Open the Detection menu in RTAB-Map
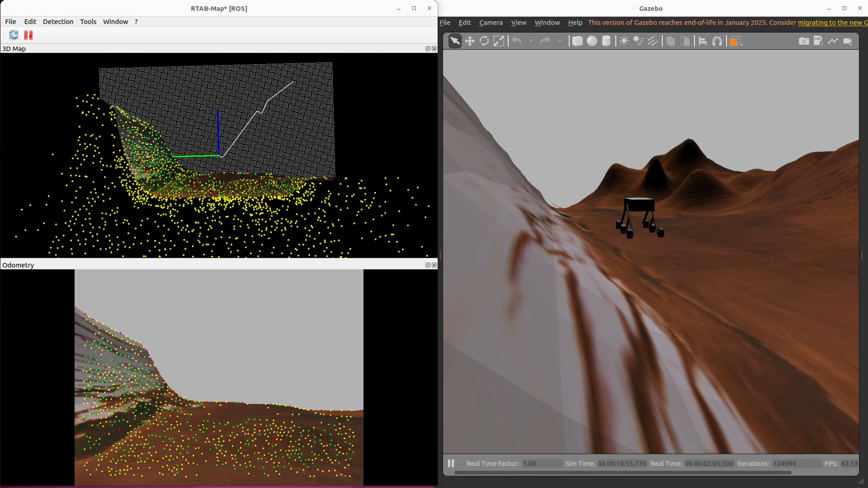Image resolution: width=868 pixels, height=488 pixels. (x=58, y=21)
